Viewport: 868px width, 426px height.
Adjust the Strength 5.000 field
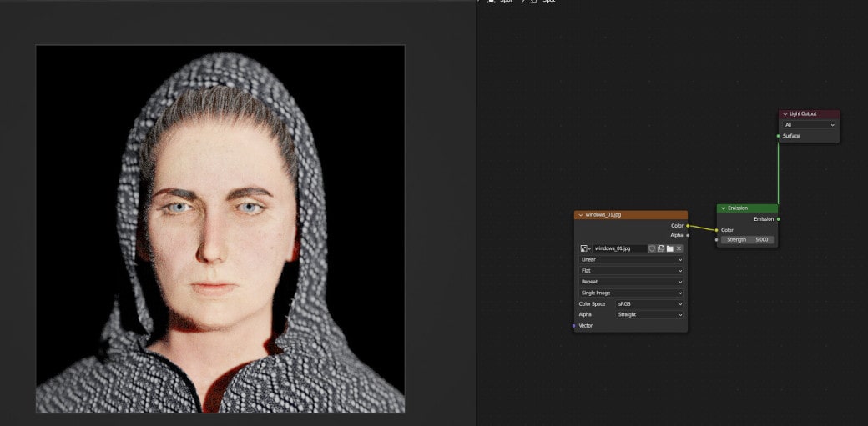pos(747,240)
